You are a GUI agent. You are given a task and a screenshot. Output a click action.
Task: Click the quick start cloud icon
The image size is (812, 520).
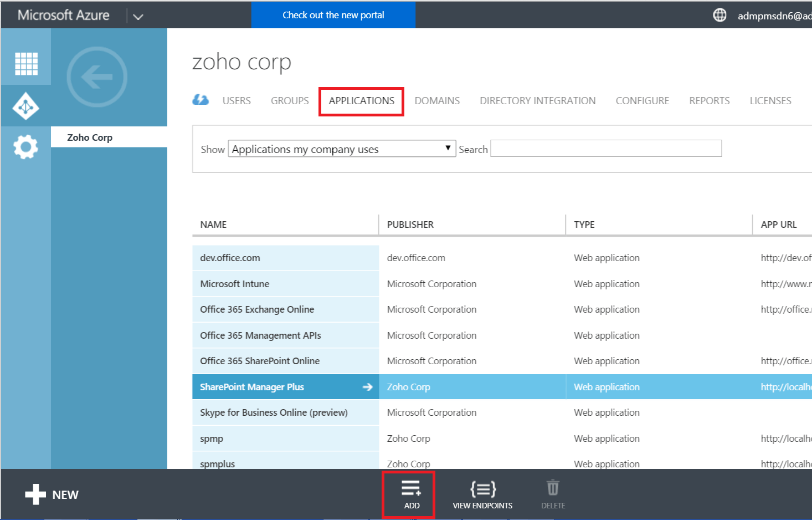point(201,100)
